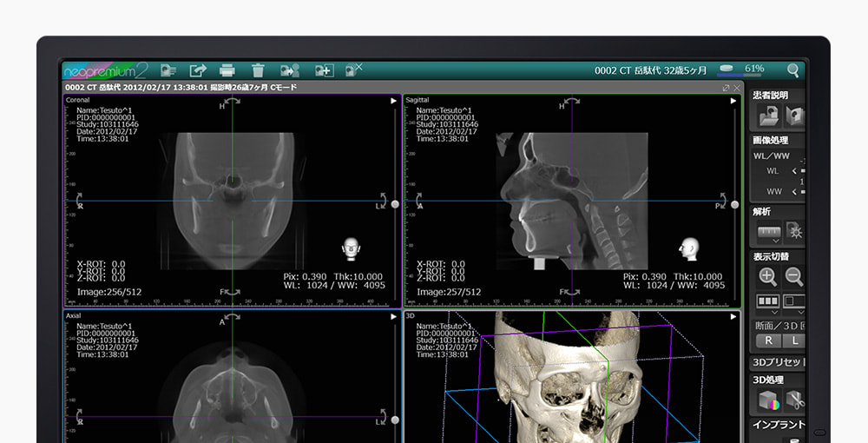Click the detach window icon in title bar
Screen dimensions: 868x443
[x=726, y=88]
